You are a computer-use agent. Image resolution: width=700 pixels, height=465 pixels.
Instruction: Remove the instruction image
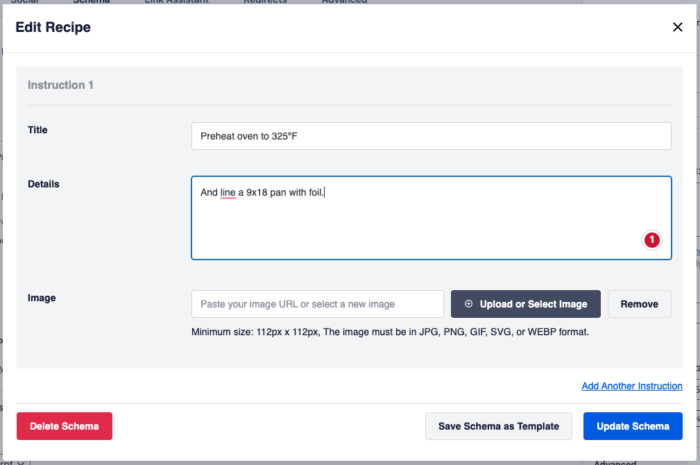point(639,304)
